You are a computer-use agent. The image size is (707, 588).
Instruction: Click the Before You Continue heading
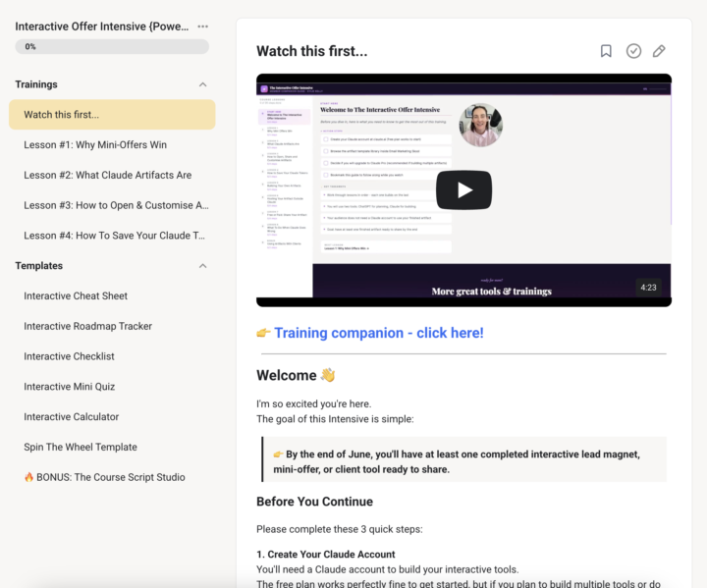pyautogui.click(x=315, y=502)
